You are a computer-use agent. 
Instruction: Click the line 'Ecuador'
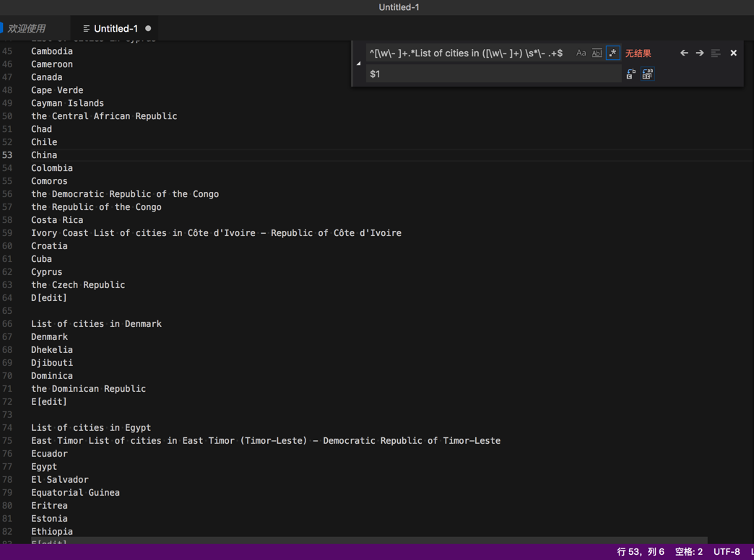[x=50, y=453]
